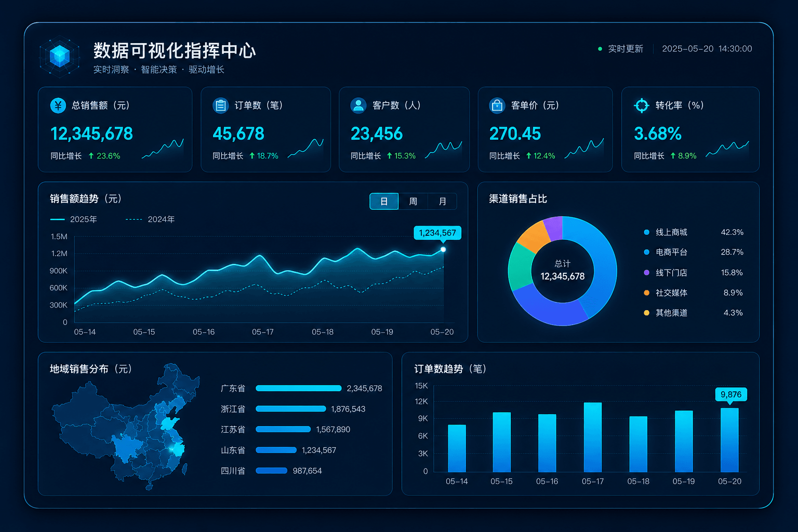Viewport: 798px width, 532px height.
Task: Click the 05-16 order bar
Action: tap(547, 443)
